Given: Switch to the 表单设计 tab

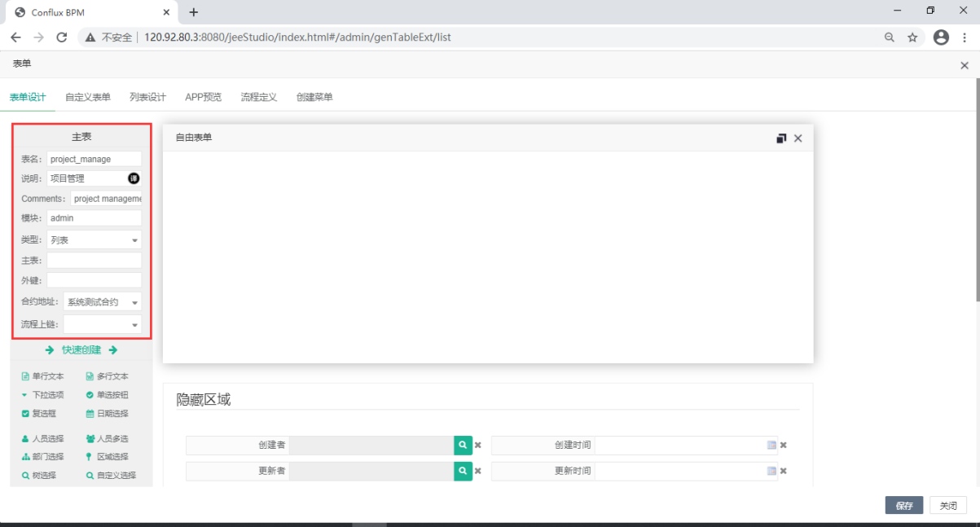Looking at the screenshot, I should (x=28, y=97).
